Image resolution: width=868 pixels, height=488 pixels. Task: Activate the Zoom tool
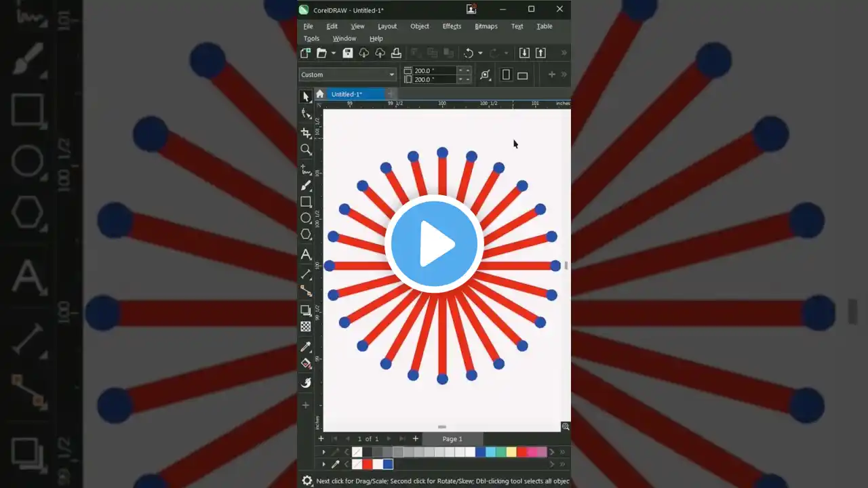click(306, 150)
